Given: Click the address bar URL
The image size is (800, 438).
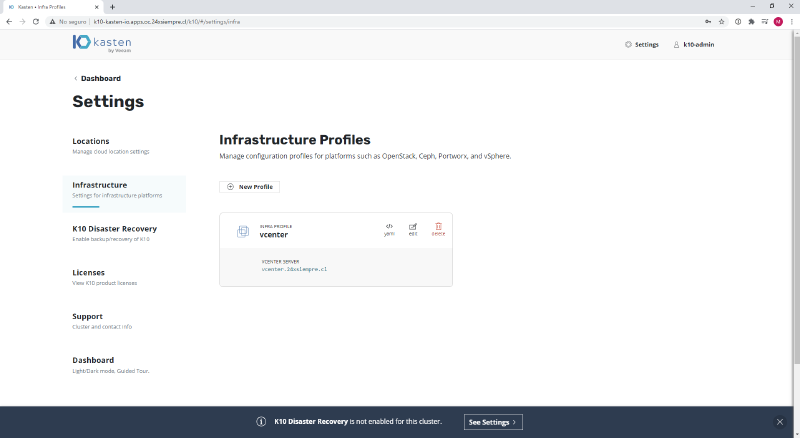Looking at the screenshot, I should point(167,22).
